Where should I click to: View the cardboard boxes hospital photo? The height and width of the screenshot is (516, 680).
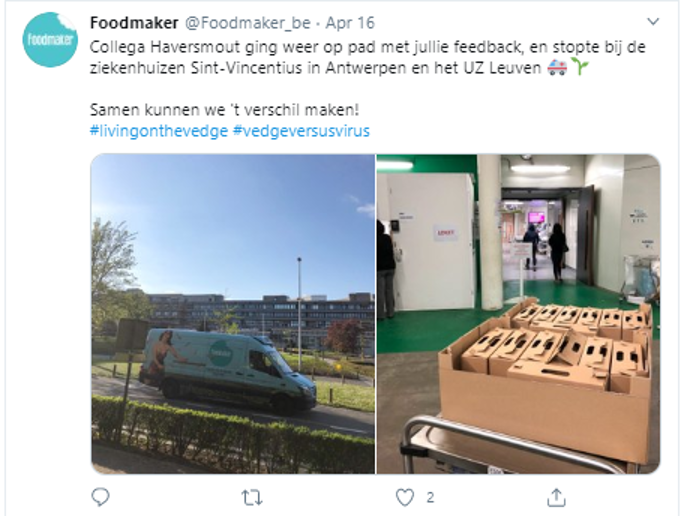(x=518, y=314)
